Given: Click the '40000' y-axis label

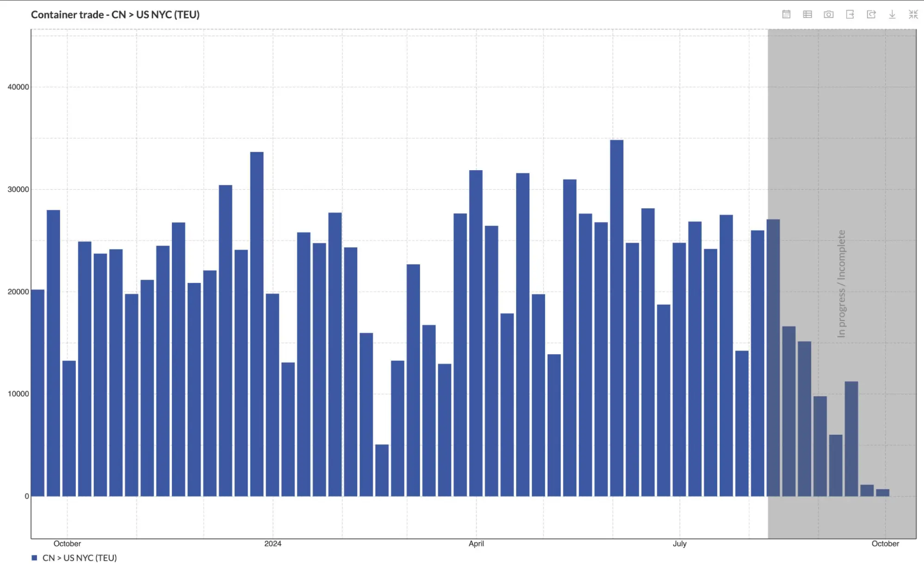Looking at the screenshot, I should (x=18, y=87).
